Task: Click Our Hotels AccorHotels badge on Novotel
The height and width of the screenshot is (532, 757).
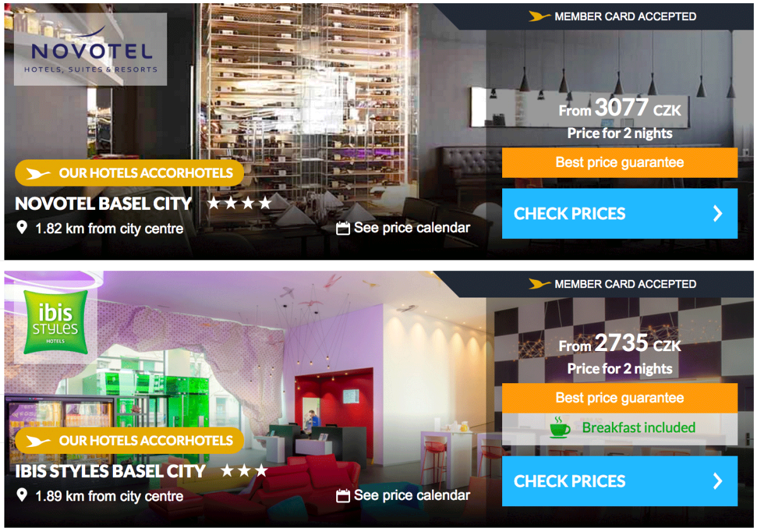Action: (129, 173)
